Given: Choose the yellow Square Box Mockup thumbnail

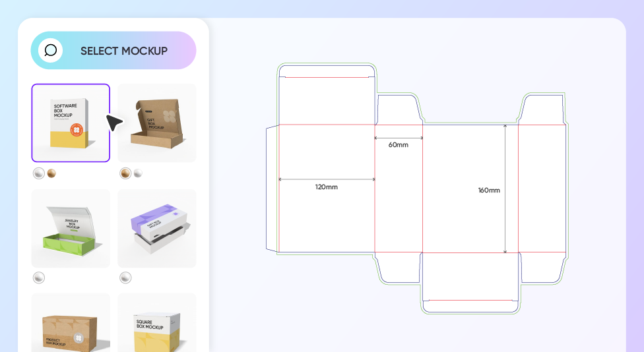Looking at the screenshot, I should 156,326.
